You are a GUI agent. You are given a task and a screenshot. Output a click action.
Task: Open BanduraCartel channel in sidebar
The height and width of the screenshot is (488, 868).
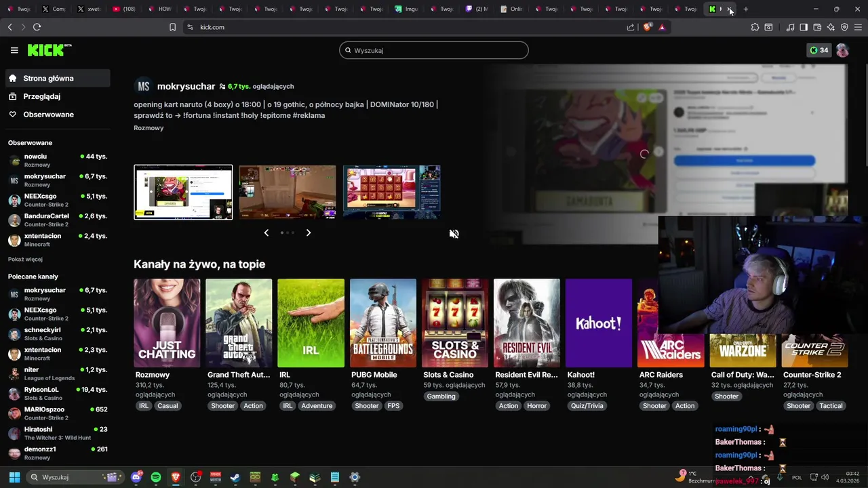click(57, 220)
